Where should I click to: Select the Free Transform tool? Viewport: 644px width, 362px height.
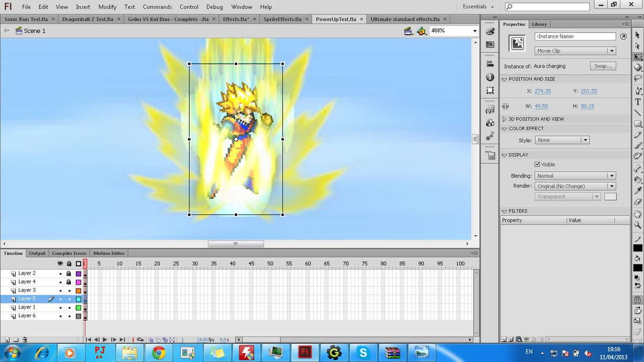click(638, 57)
